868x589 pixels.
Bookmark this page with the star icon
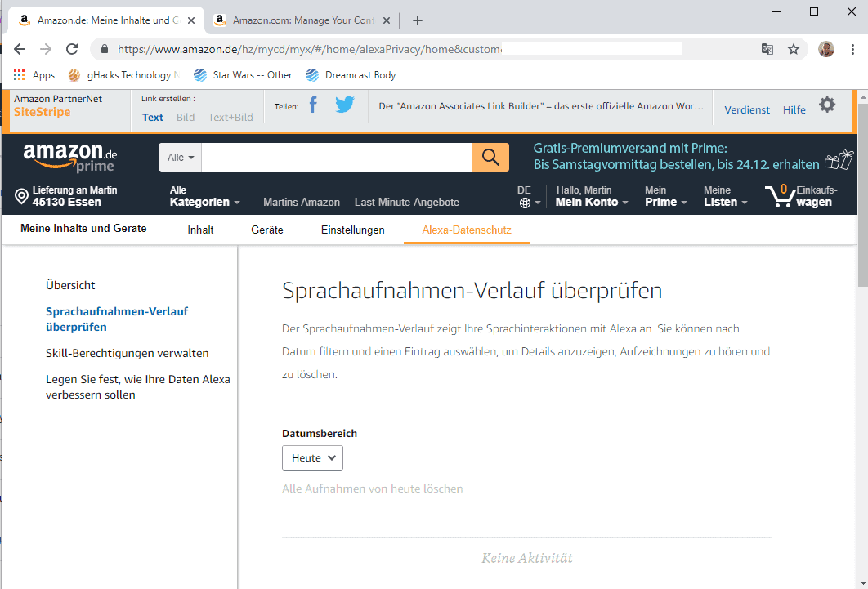pos(794,49)
